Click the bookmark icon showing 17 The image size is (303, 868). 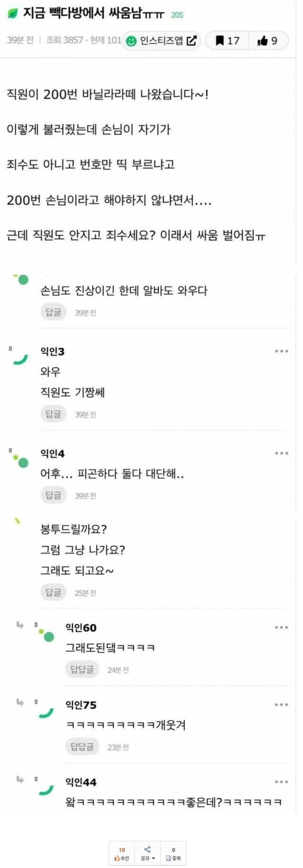pos(227,41)
